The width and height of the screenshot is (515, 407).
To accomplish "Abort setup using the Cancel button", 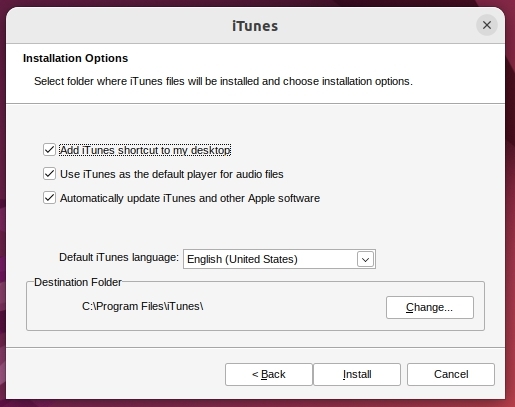I will pos(451,374).
